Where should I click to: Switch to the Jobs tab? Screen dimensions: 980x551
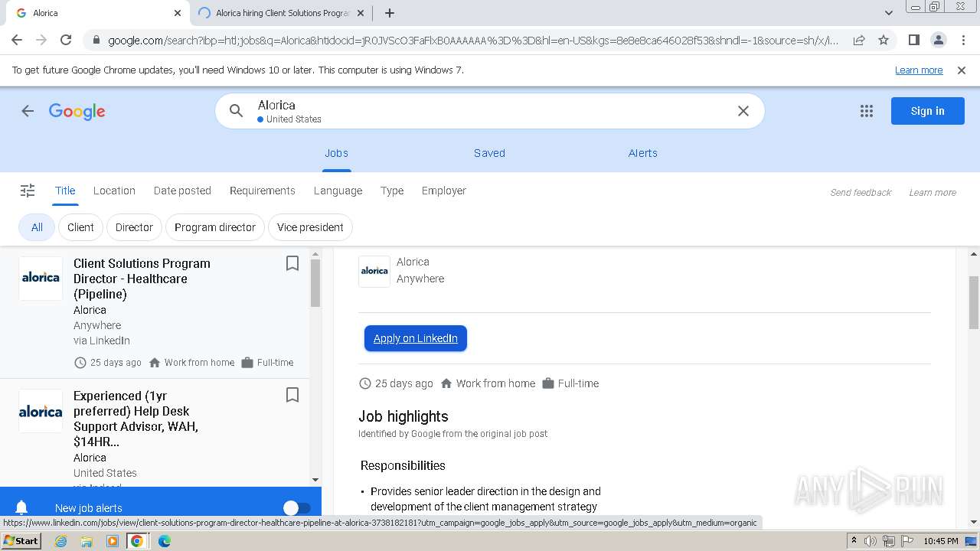pos(336,153)
